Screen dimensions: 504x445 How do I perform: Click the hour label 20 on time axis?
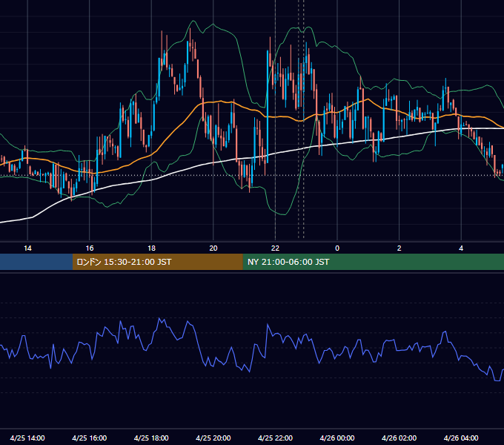click(213, 248)
